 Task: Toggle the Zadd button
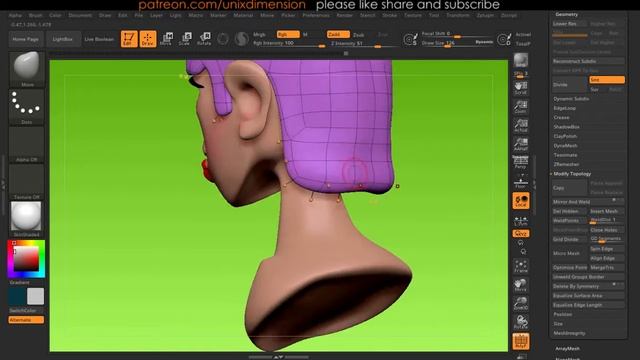[x=338, y=35]
